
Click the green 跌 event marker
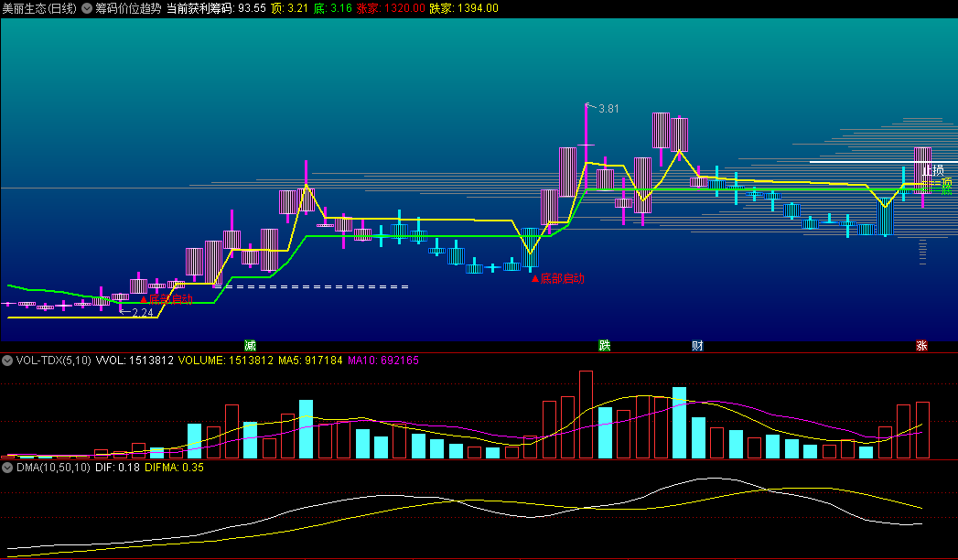pos(604,346)
